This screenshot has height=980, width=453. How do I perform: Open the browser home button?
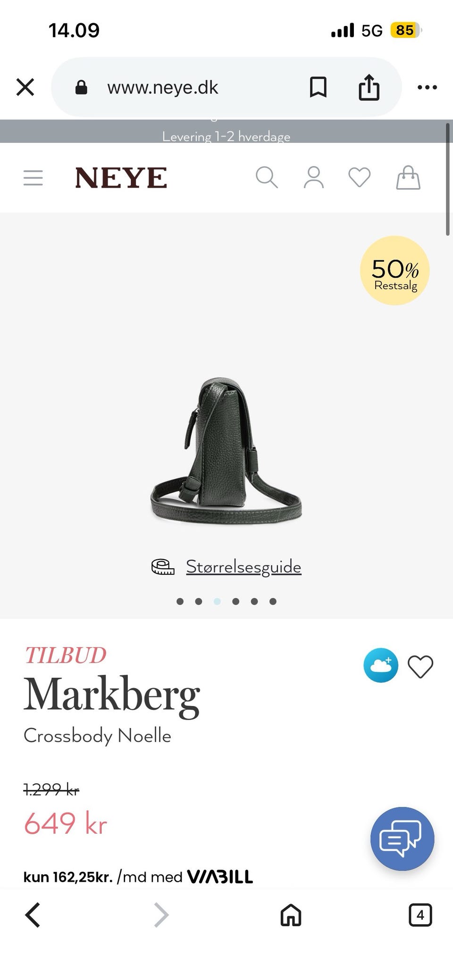291,915
